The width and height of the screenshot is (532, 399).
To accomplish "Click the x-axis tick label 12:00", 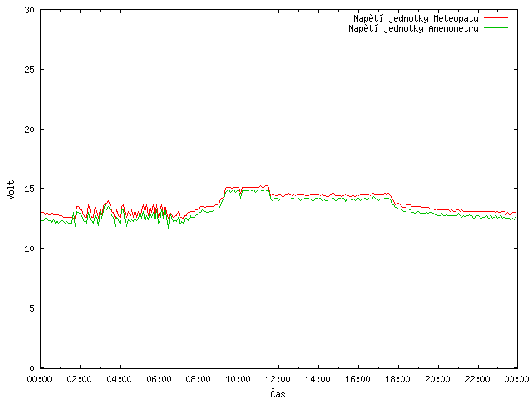I will (278, 379).
